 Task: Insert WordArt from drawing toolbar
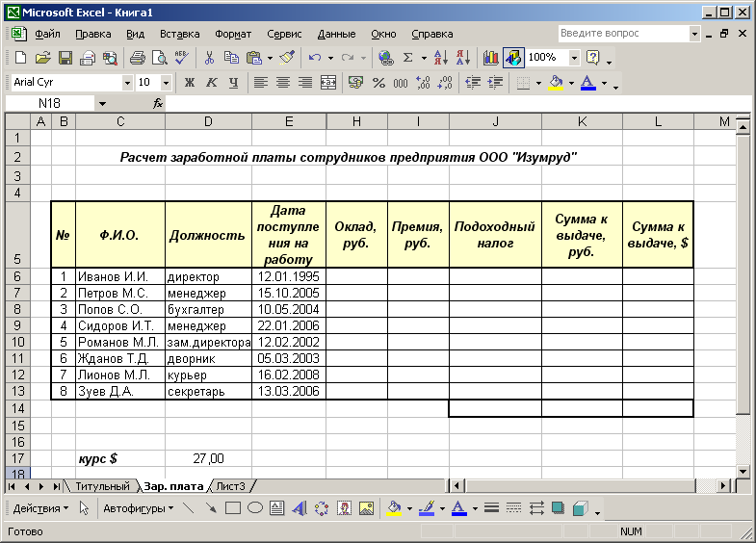point(299,508)
